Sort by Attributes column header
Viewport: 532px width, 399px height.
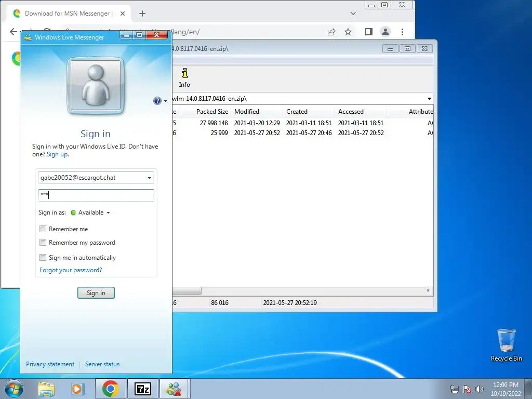click(410, 112)
